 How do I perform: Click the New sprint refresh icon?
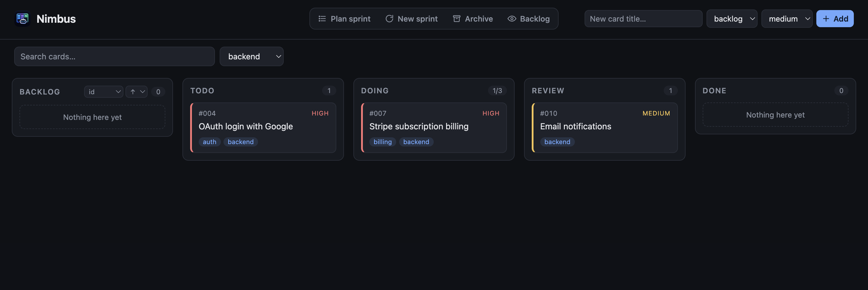389,19
